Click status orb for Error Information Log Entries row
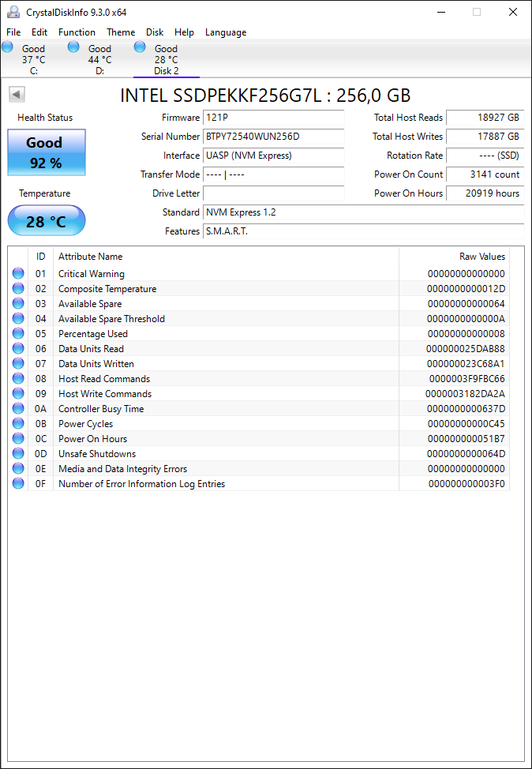The height and width of the screenshot is (769, 532). pyautogui.click(x=18, y=483)
